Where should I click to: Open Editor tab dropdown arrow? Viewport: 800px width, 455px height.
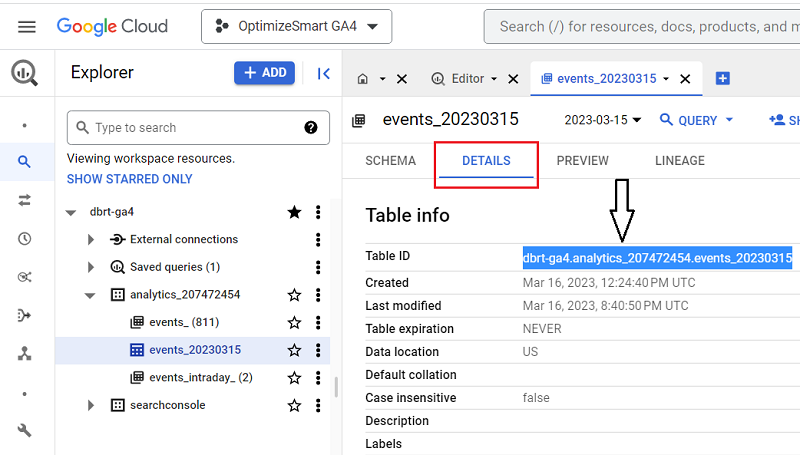[494, 79]
